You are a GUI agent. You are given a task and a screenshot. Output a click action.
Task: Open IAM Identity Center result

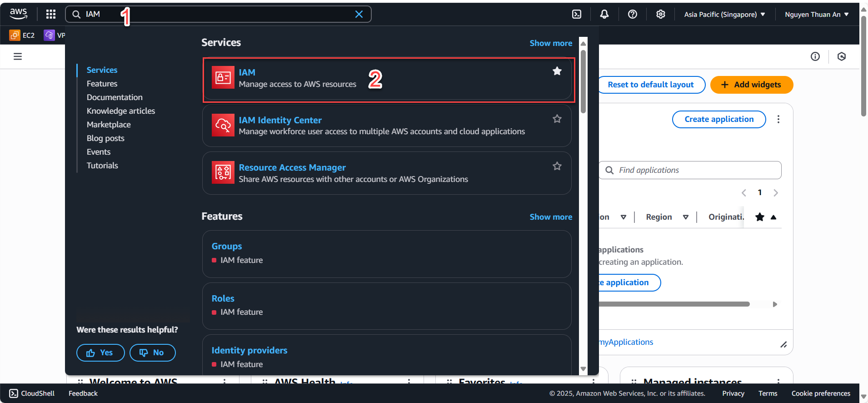point(387,126)
